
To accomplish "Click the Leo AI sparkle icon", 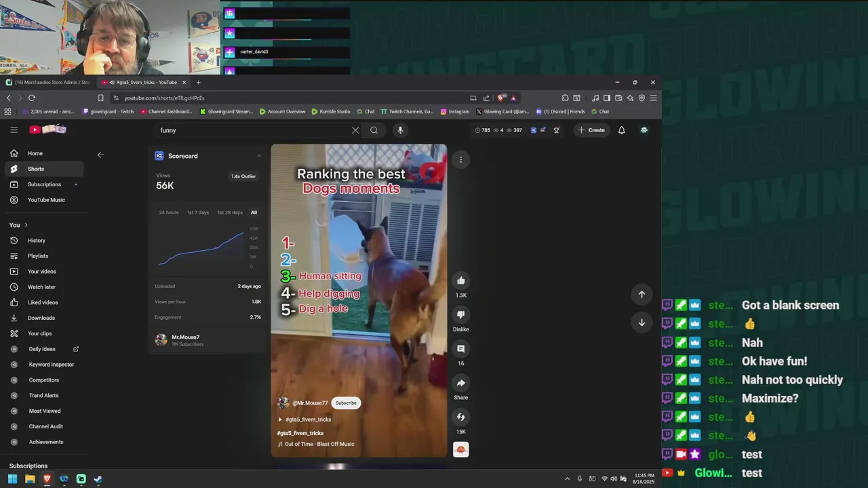I will coord(630,98).
